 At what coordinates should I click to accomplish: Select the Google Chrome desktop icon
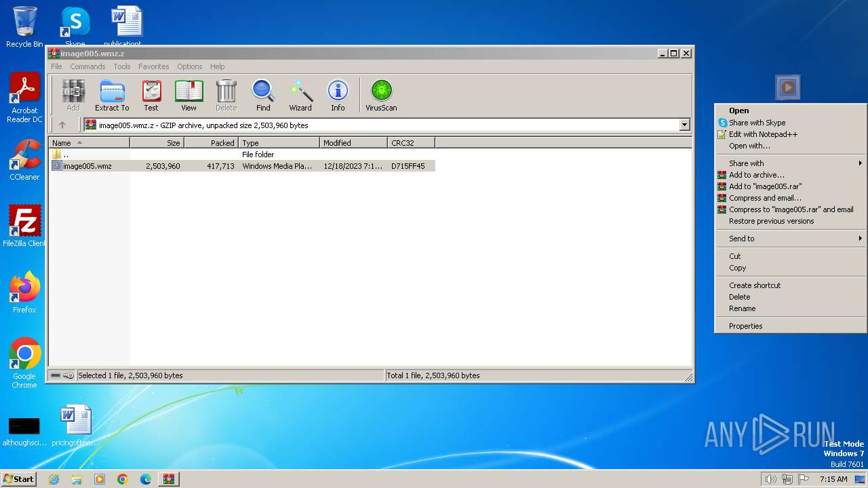pos(24,363)
